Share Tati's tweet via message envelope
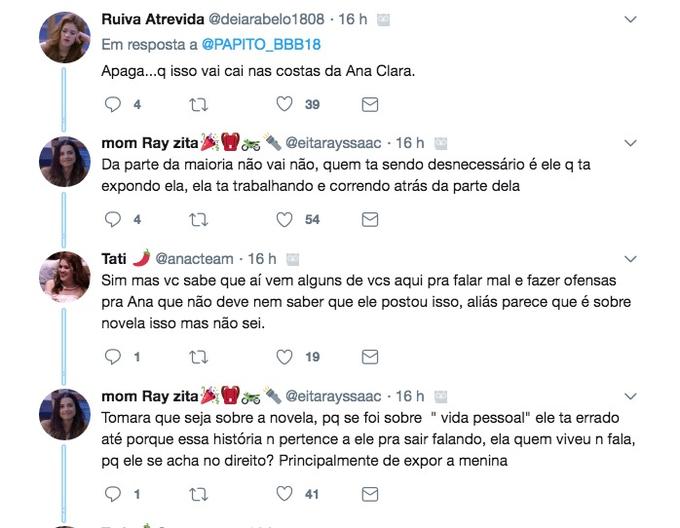680x528 pixels. [x=369, y=356]
